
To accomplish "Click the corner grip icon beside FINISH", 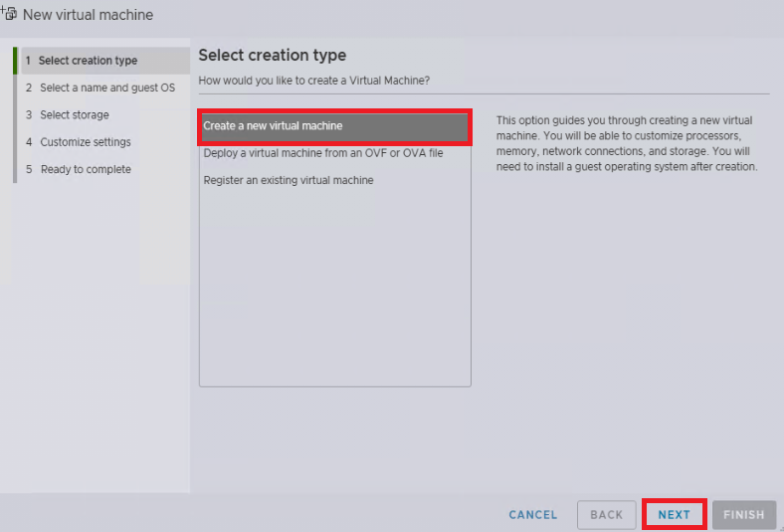I will coord(781,529).
